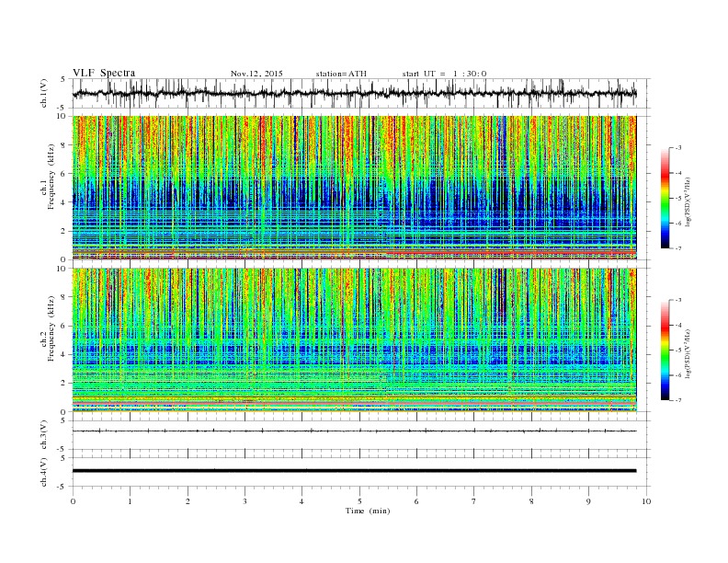
Task: Click the "ch.4(V)" axis label
Action: point(44,472)
